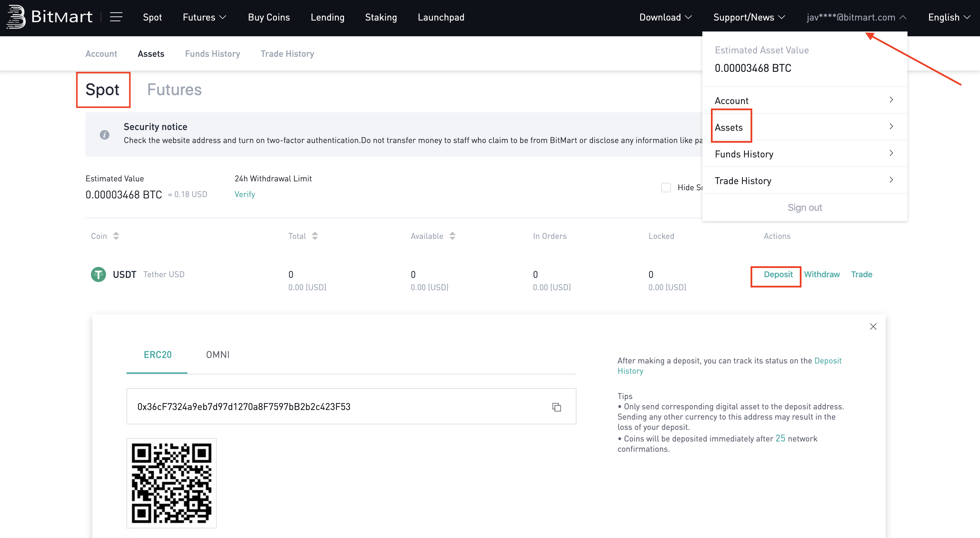The image size is (980, 538).
Task: Click the 0.00003468 BTC estimated value
Action: click(124, 195)
